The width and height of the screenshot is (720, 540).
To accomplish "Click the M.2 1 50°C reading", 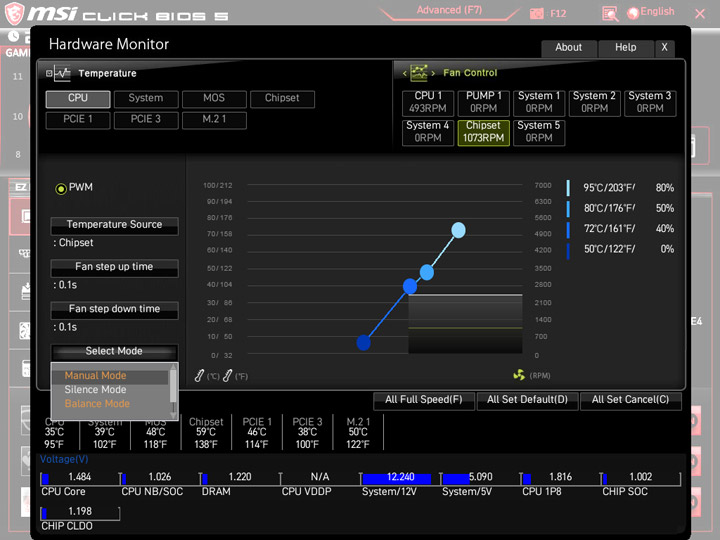I will point(358,433).
